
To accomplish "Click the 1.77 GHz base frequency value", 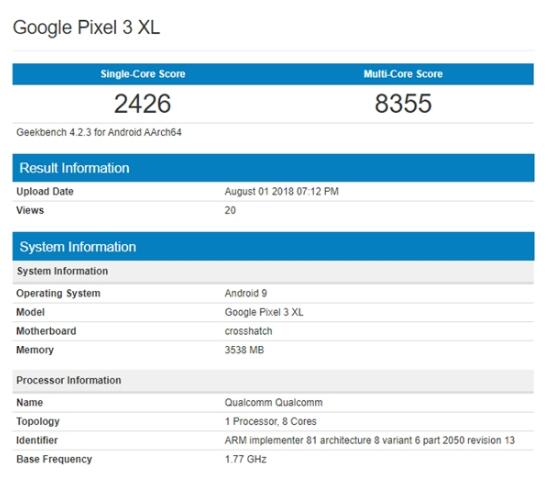I will [x=245, y=459].
